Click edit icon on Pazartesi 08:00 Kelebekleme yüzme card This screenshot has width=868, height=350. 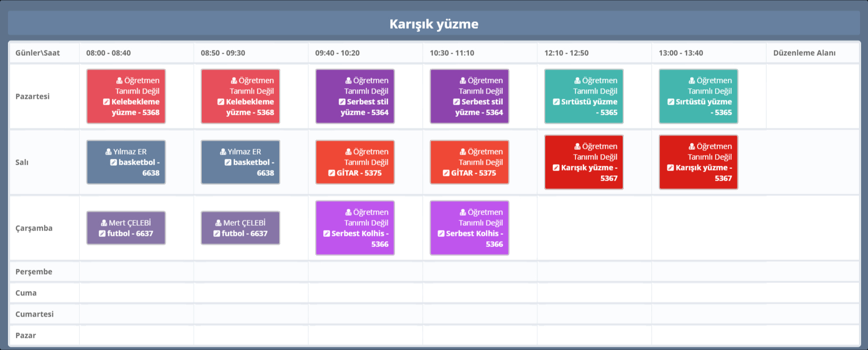pos(106,102)
